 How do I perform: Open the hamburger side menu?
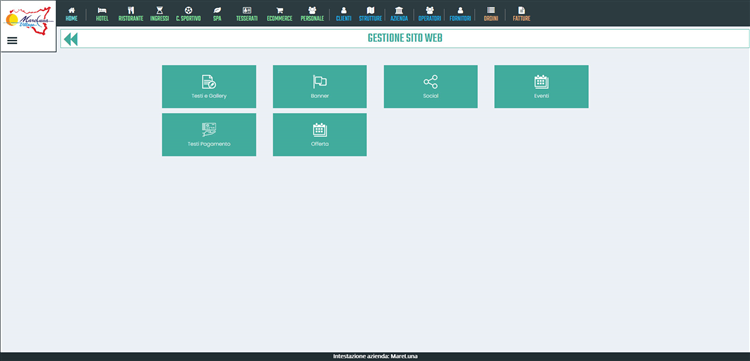[x=12, y=41]
